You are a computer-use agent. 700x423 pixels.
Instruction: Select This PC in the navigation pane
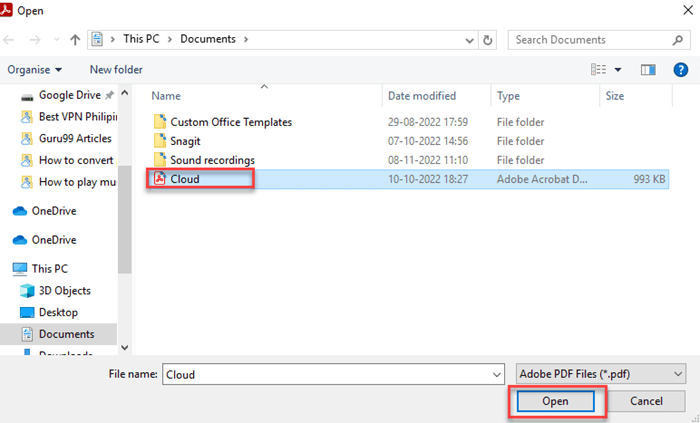(x=50, y=269)
